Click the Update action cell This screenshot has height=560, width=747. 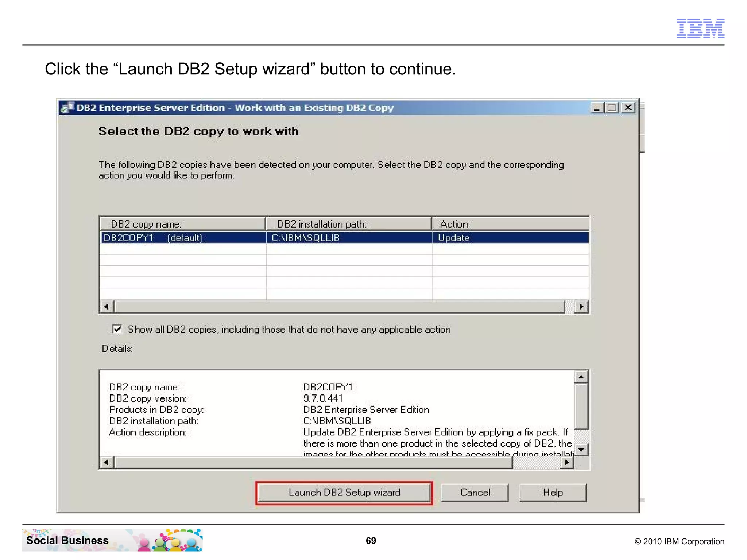coord(511,238)
